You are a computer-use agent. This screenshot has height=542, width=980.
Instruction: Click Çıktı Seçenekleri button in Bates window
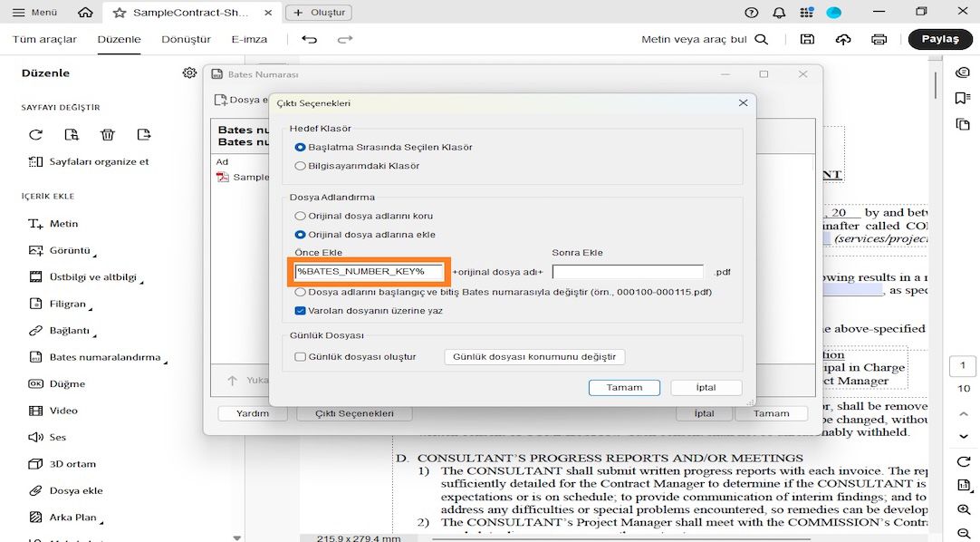click(x=354, y=413)
